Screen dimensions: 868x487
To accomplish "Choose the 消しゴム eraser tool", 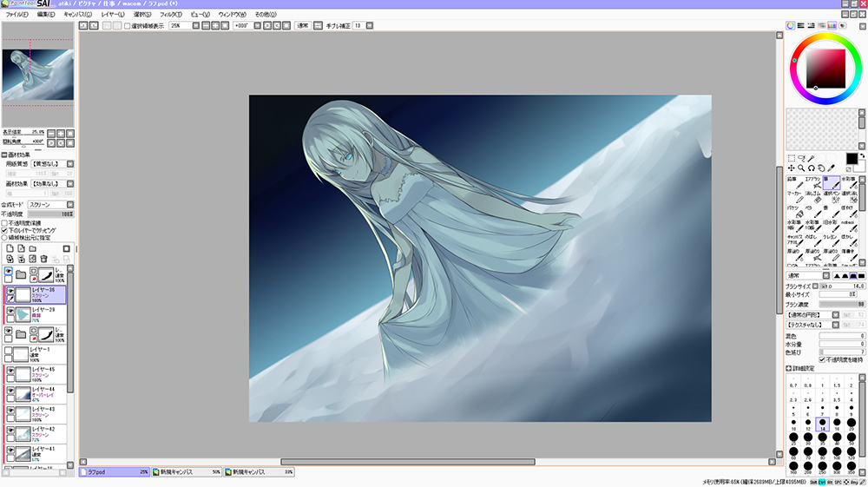I will tap(812, 197).
